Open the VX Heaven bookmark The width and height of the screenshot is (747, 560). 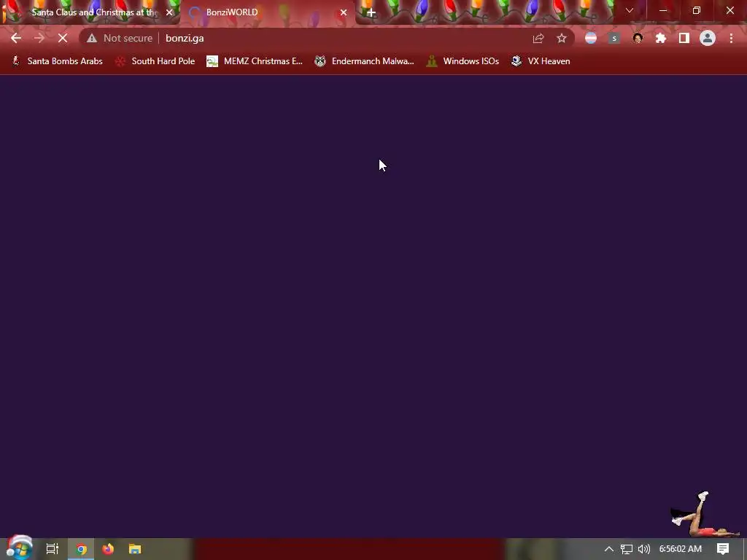tap(541, 61)
